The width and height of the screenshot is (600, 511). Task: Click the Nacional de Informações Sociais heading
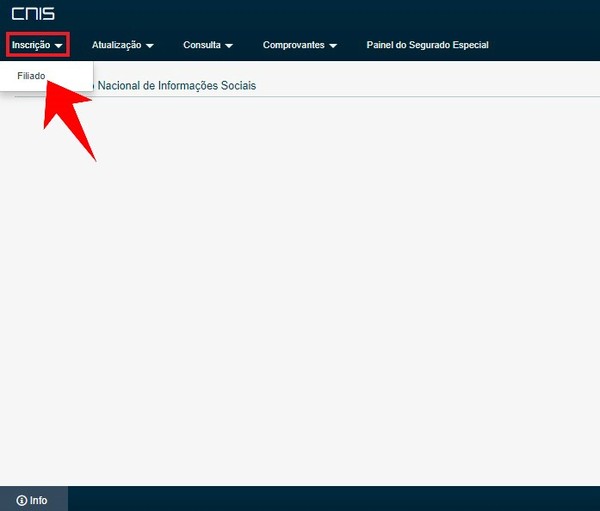(x=177, y=85)
